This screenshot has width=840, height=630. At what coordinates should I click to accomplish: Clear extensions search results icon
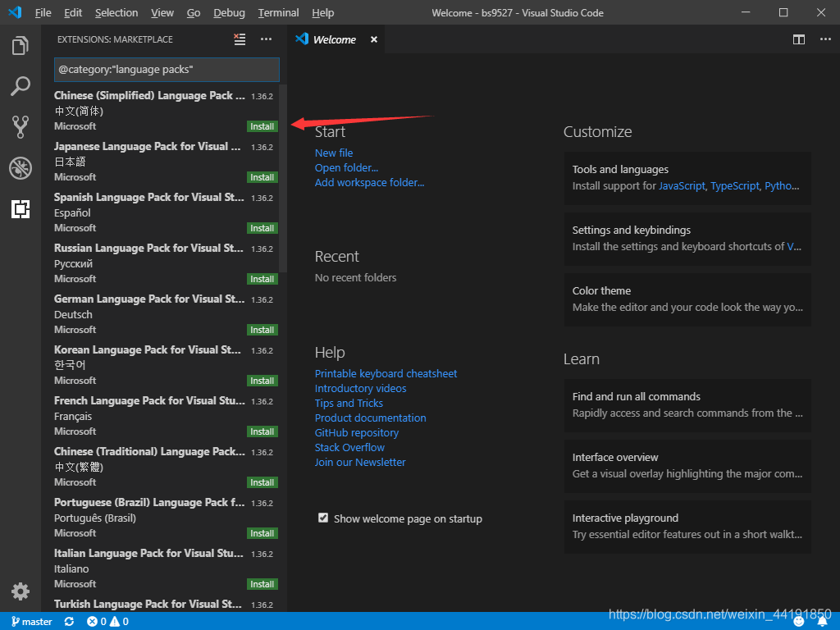(240, 39)
